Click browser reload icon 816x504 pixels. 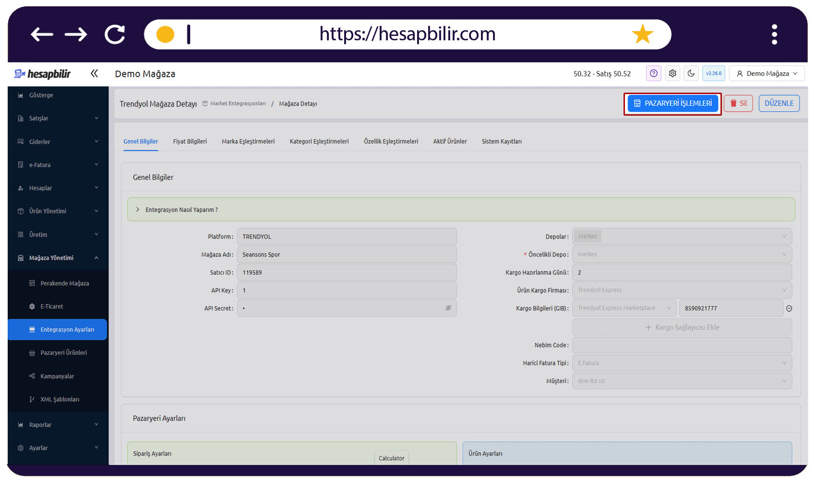115,35
